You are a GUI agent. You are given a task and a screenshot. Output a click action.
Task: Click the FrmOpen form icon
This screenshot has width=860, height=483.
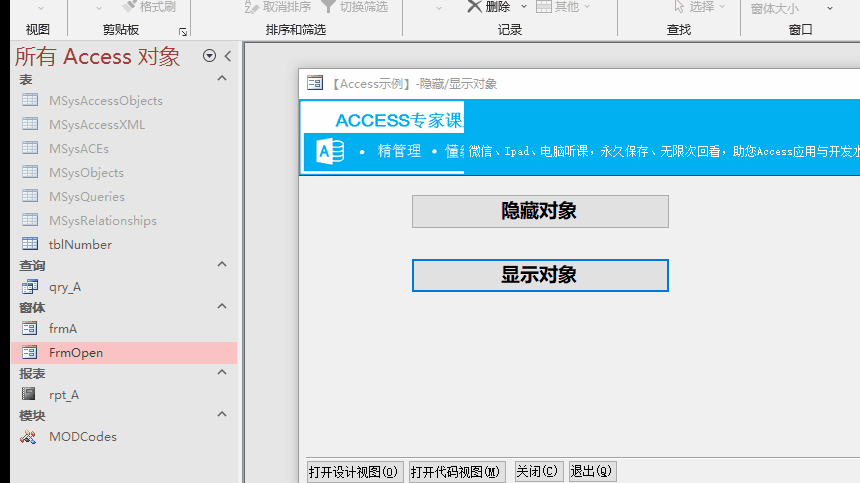[30, 352]
